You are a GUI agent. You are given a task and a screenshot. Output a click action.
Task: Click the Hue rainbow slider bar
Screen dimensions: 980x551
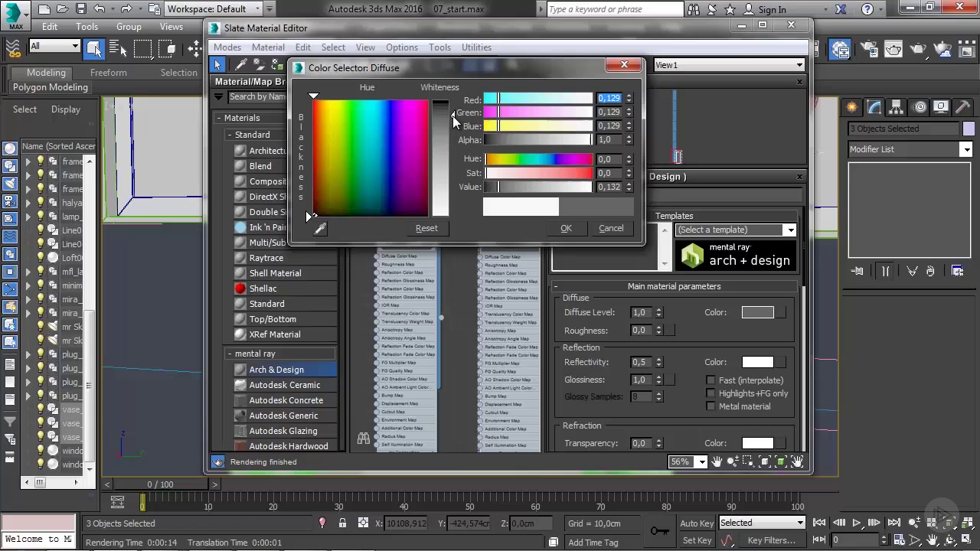coord(538,159)
